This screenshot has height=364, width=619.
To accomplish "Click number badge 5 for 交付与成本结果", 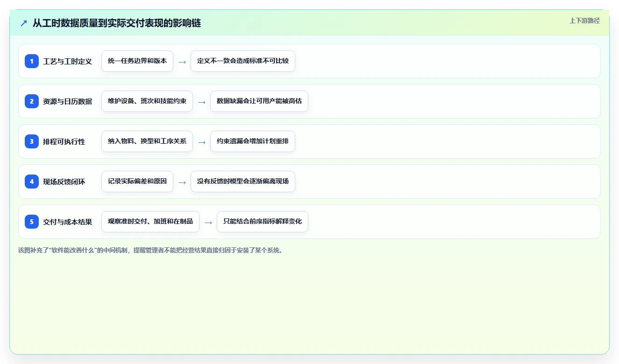I will [x=32, y=222].
